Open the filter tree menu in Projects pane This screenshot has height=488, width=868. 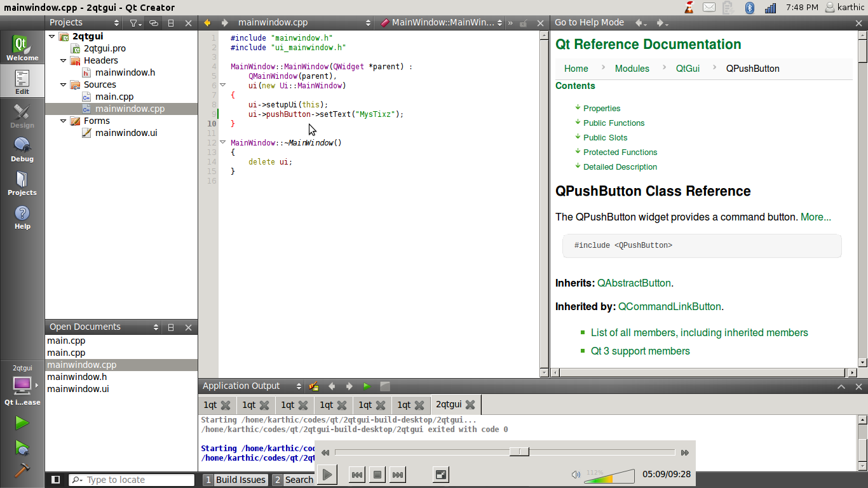tap(134, 23)
